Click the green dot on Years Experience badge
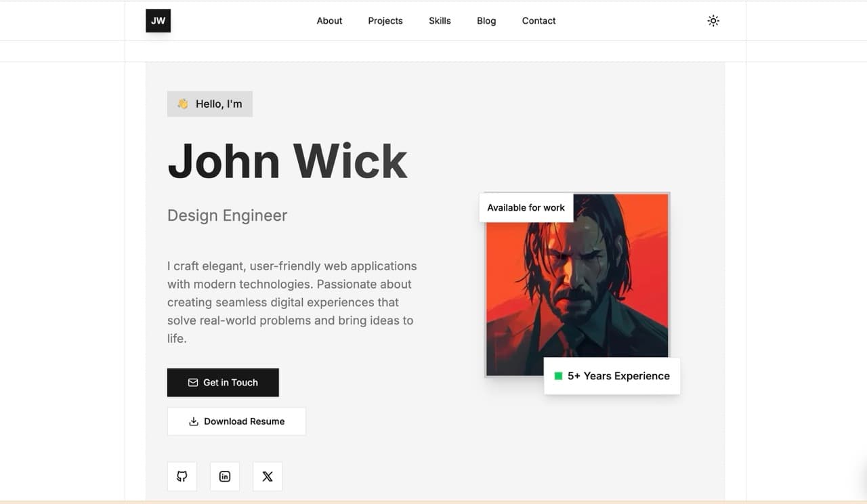Screen dimensions: 867x504 pyautogui.click(x=558, y=375)
